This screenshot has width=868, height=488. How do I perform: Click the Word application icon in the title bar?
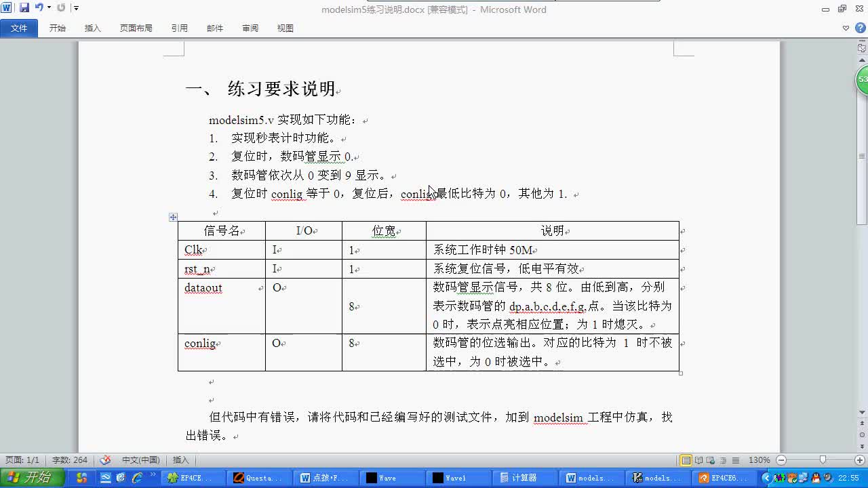7,7
